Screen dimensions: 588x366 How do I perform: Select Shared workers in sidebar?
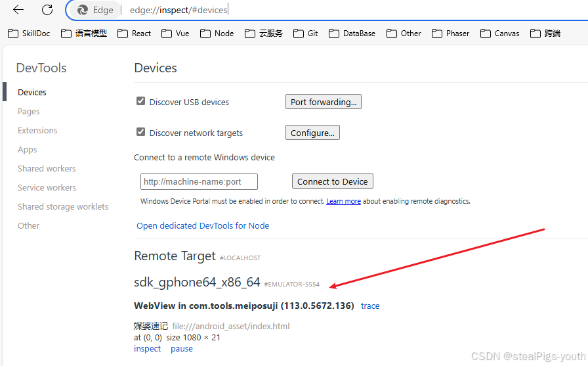pos(47,169)
